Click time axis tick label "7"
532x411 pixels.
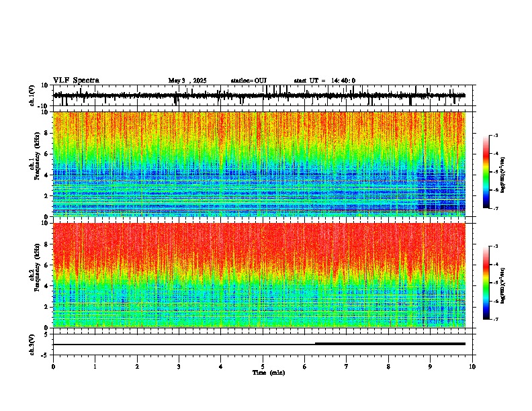click(x=347, y=367)
